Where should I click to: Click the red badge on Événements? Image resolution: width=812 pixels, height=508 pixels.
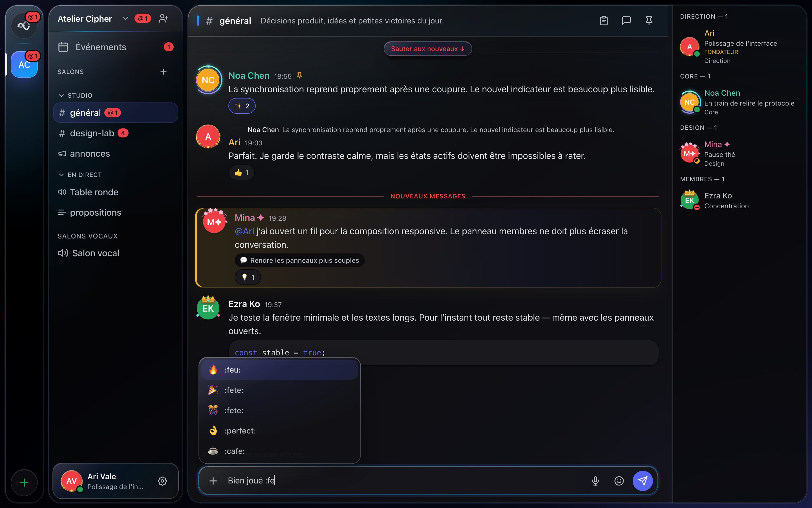pyautogui.click(x=168, y=47)
